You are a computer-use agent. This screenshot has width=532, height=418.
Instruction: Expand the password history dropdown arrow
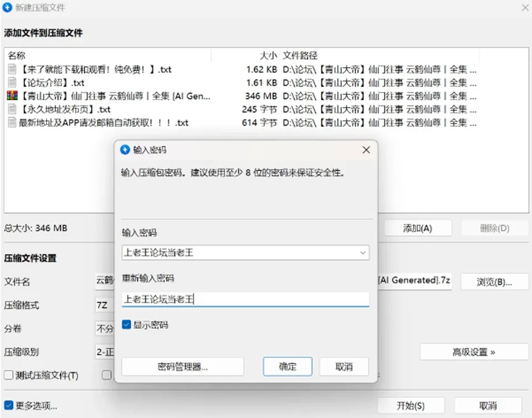362,252
